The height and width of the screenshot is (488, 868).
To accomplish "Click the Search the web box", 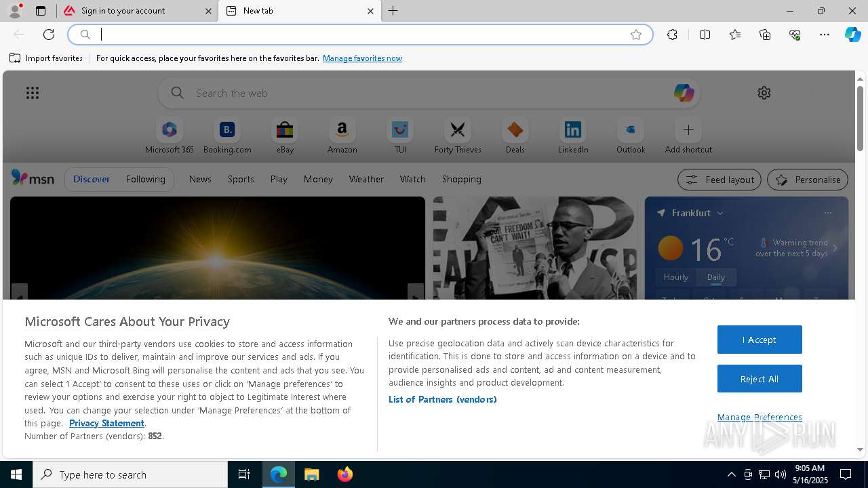I will coord(429,93).
